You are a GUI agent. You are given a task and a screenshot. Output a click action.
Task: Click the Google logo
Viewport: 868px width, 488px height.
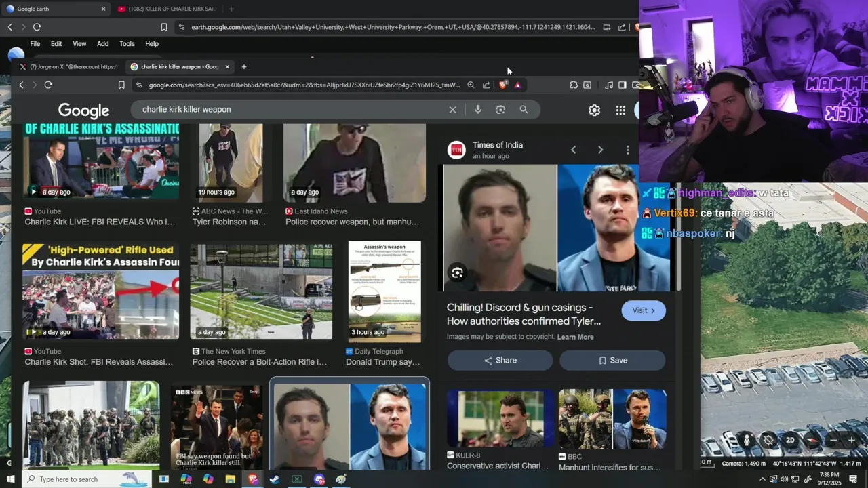[83, 110]
